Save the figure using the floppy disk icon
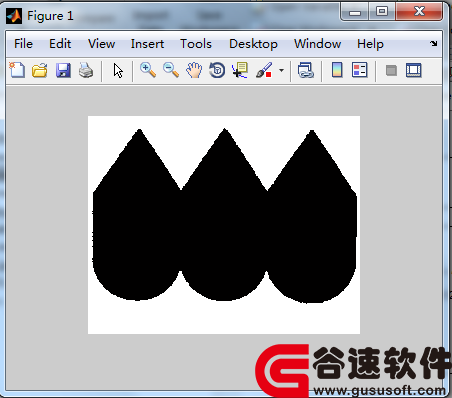 (x=63, y=70)
